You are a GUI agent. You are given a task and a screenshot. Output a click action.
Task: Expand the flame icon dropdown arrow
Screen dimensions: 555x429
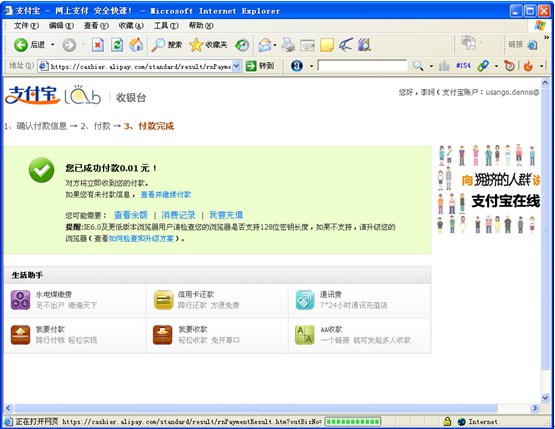point(542,66)
